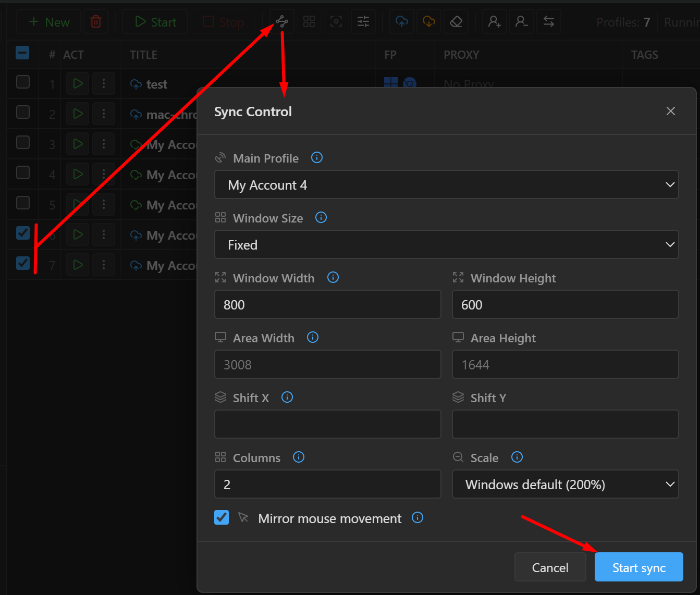Click the play icon for row 4
Viewport: 700px width, 595px height.
pos(78,175)
